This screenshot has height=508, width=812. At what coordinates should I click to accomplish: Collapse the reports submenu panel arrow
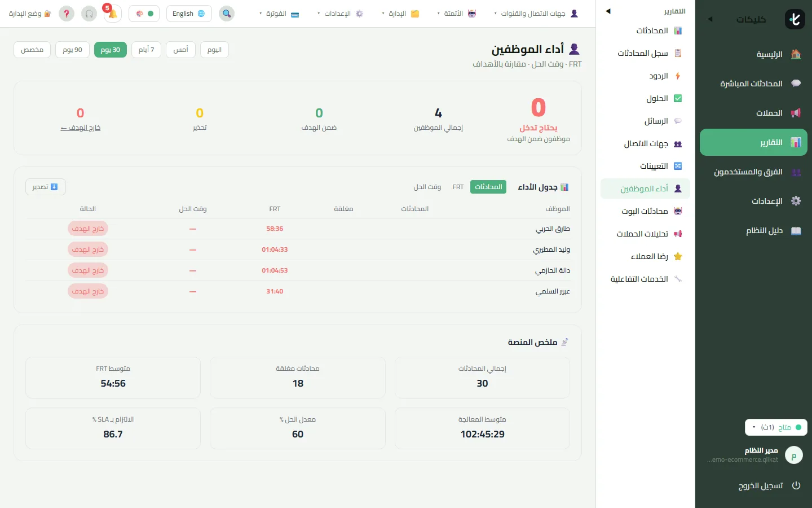click(x=608, y=11)
